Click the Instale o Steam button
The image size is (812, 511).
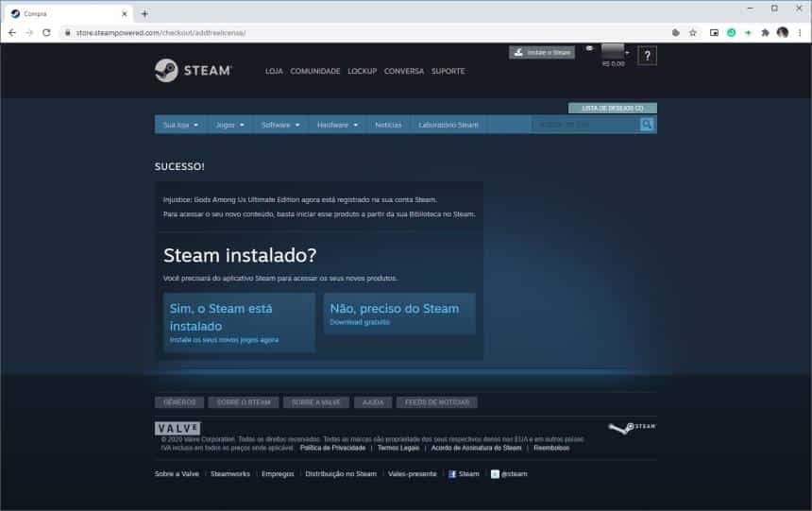(542, 52)
